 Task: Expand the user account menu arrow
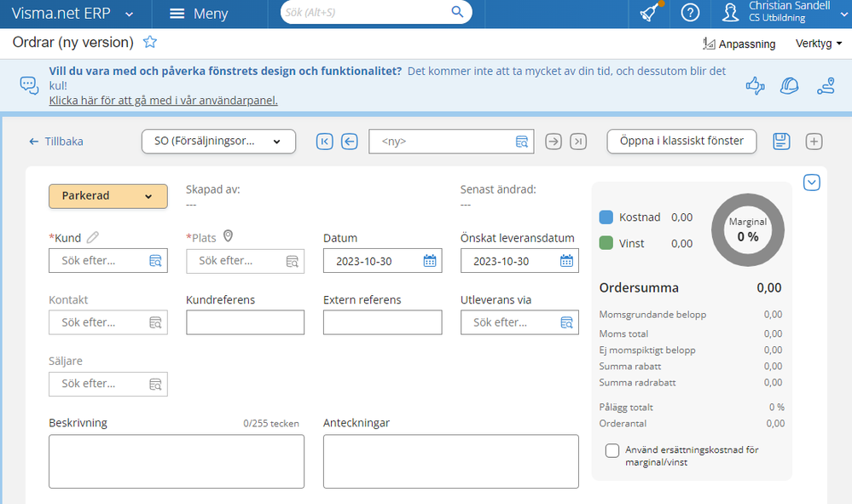click(843, 14)
